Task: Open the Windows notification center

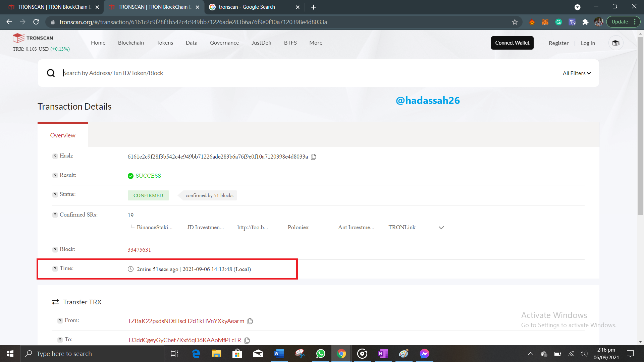Action: click(x=630, y=354)
